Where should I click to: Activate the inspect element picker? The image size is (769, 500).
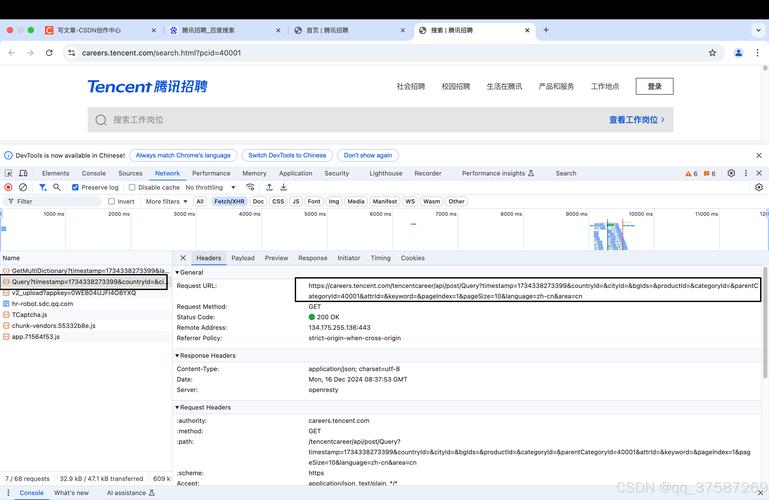point(8,173)
